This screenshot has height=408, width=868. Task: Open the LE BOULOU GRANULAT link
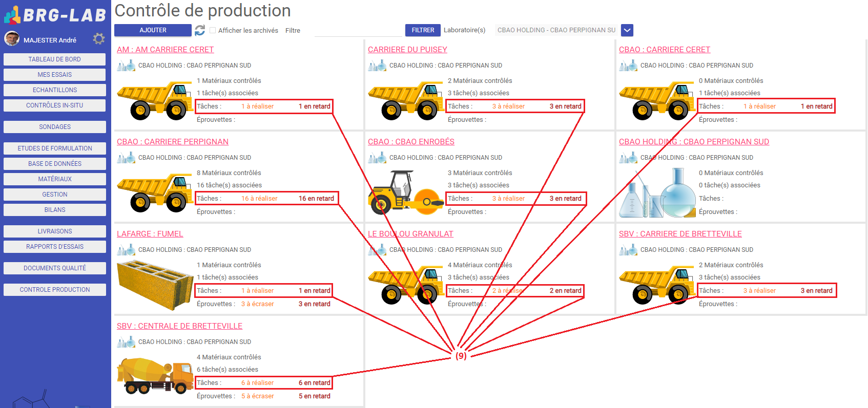(410, 234)
